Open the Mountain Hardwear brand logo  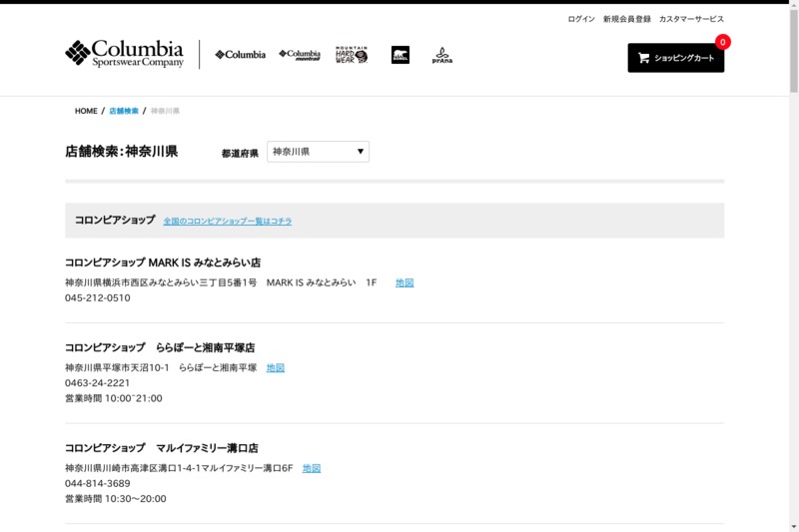(x=352, y=55)
